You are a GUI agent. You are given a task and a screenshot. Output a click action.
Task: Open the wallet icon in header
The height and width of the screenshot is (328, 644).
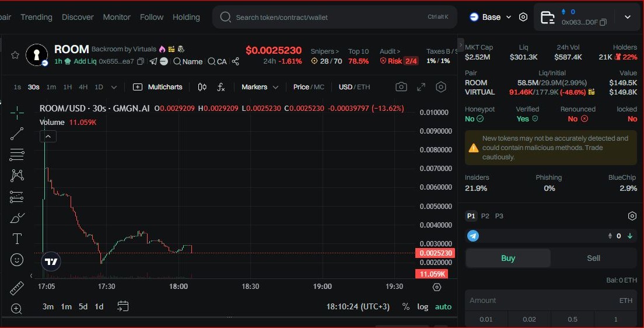click(547, 18)
